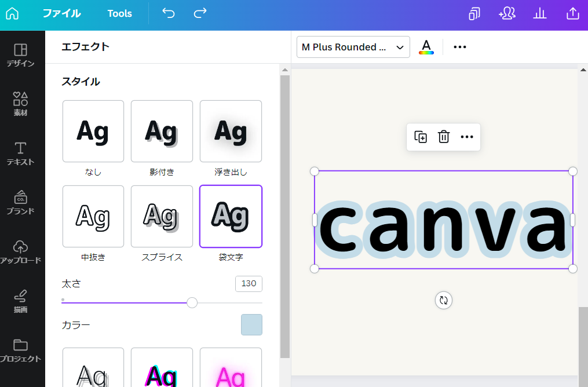588x387 pixels.
Task: Click the effects panel scrollbar
Action: (x=285, y=217)
